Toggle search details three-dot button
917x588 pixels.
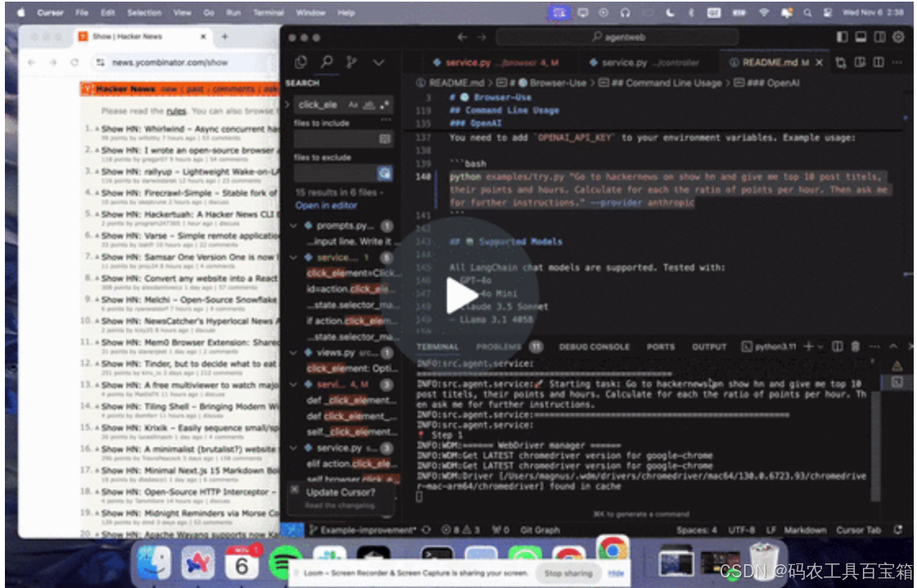click(x=386, y=120)
